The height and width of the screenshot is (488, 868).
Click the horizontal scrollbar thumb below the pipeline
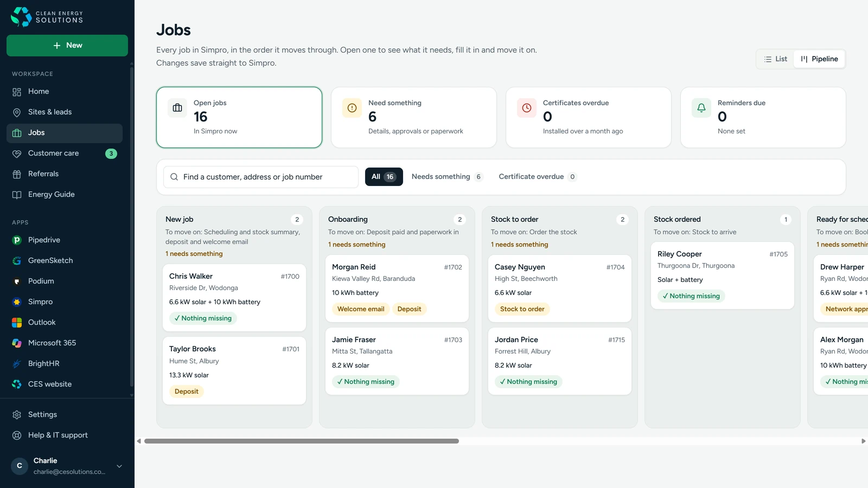click(x=302, y=441)
